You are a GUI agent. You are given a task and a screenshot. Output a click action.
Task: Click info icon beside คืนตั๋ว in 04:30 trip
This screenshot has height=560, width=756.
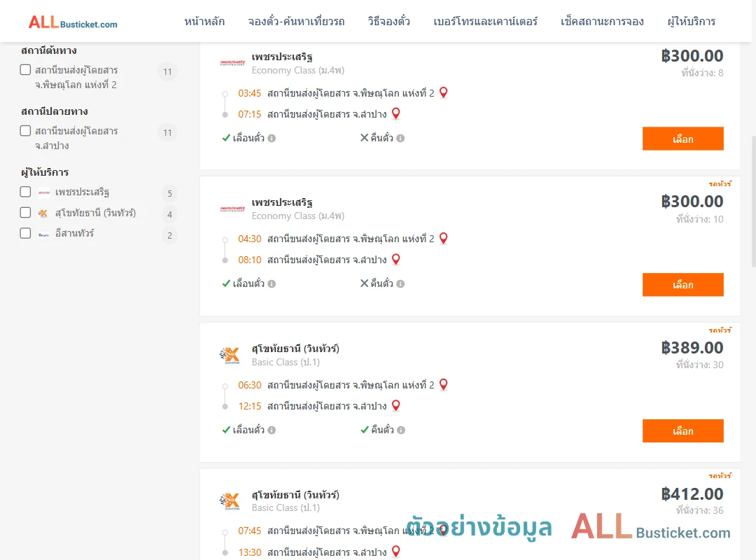(400, 284)
